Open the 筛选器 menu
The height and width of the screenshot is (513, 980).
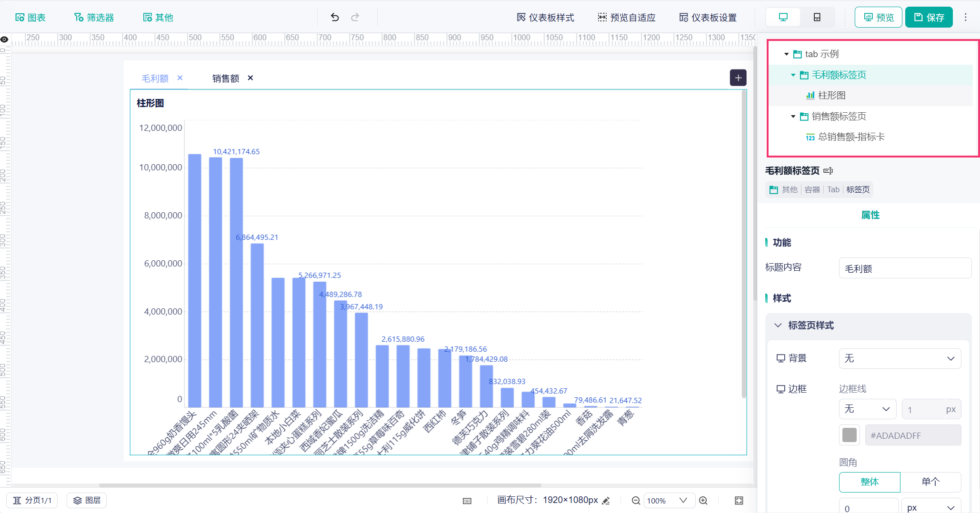(x=94, y=18)
